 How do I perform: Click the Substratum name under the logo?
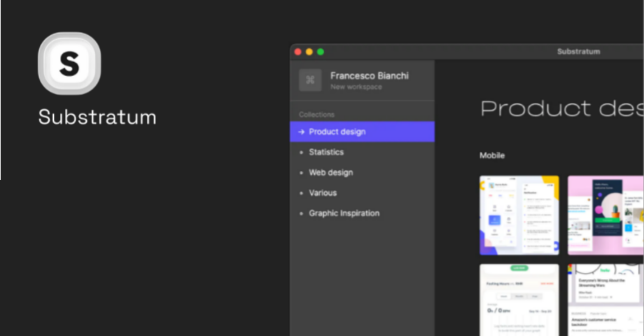[x=97, y=117]
